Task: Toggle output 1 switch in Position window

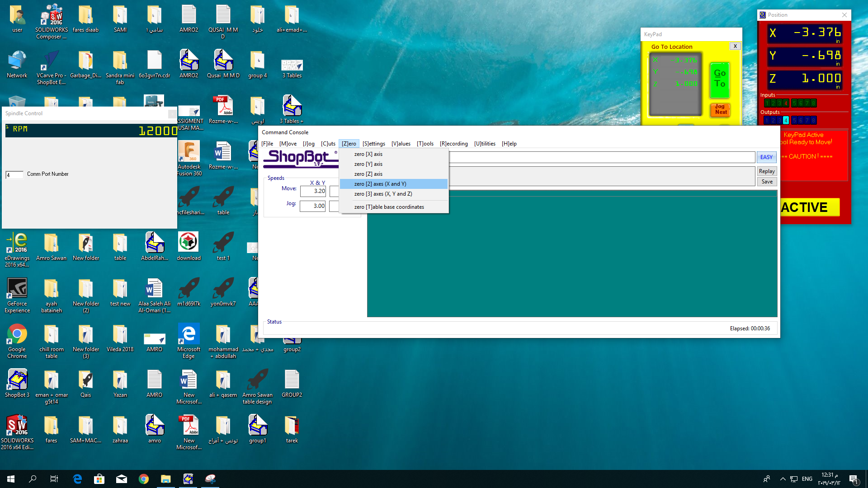Action: (767, 120)
